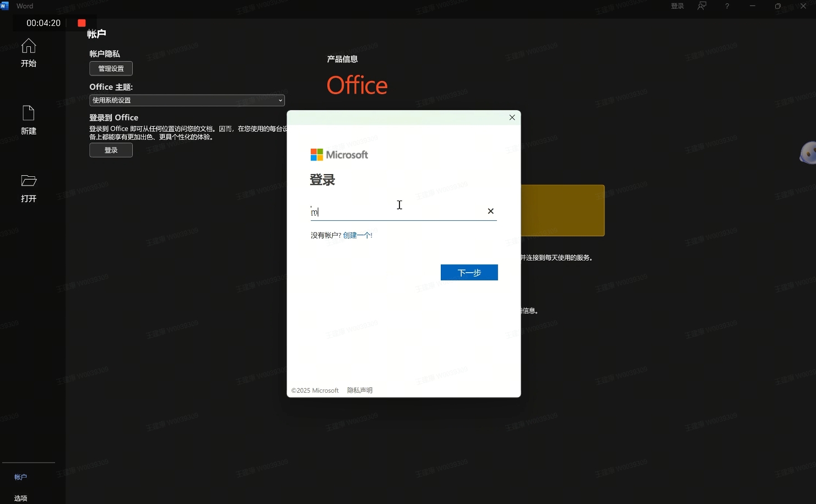
Task: Open Help via the question mark icon
Action: click(727, 6)
